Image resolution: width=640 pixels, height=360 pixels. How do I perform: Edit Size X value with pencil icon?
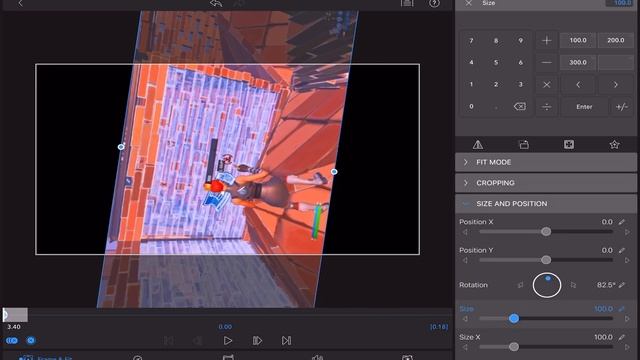click(622, 337)
